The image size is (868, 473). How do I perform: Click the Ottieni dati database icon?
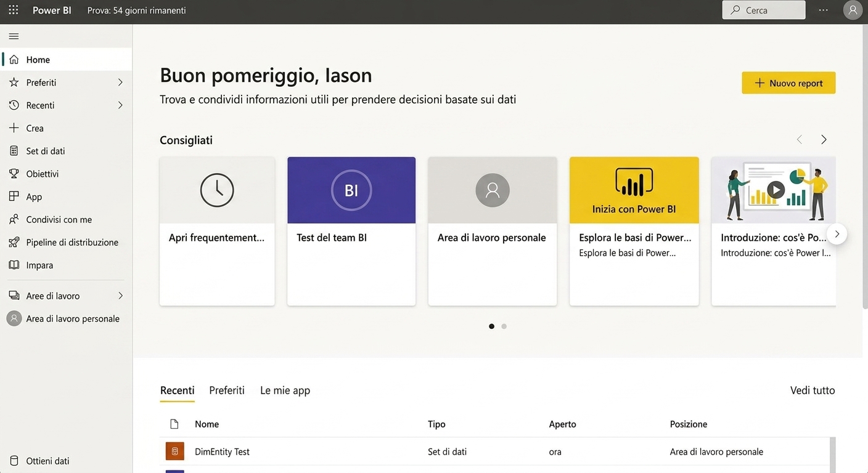coord(14,461)
